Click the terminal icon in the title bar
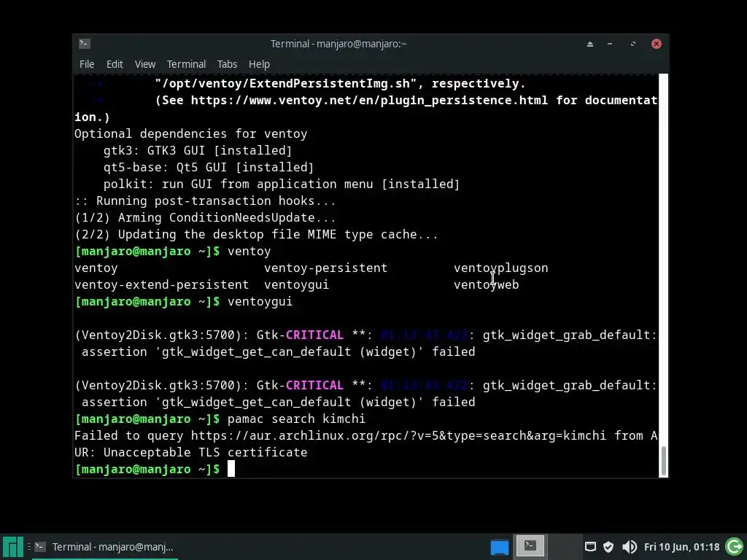747x560 pixels. pos(85,44)
